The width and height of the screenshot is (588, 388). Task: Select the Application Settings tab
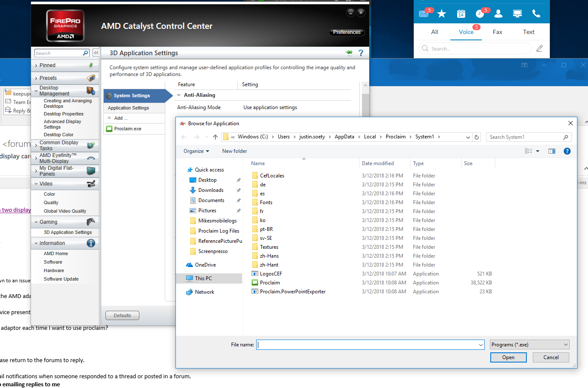coord(134,108)
